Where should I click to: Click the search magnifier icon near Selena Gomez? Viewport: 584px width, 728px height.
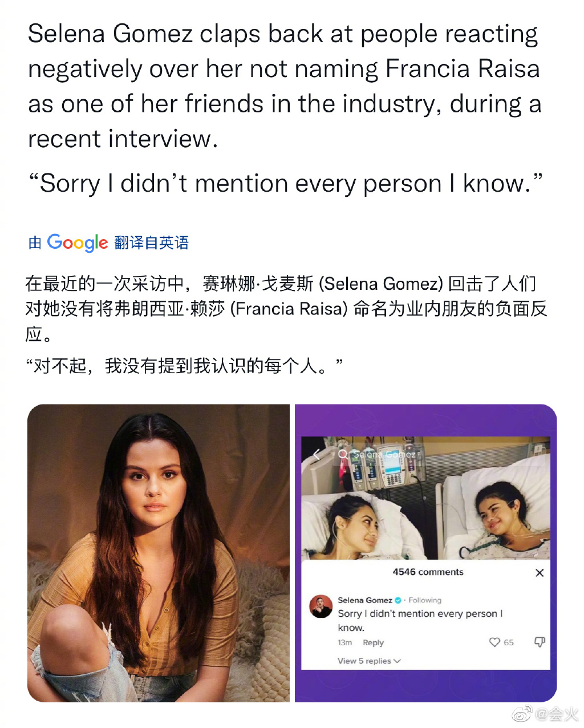tap(343, 454)
